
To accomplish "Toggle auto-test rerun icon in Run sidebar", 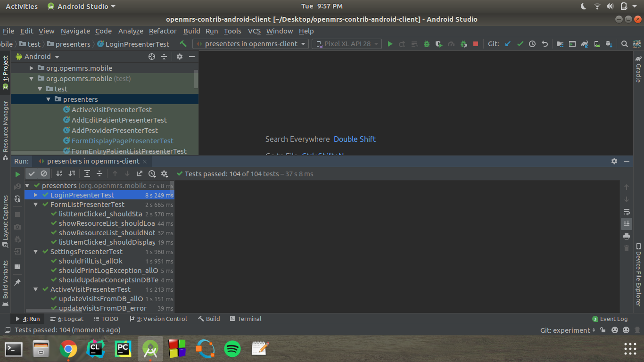I will [17, 199].
